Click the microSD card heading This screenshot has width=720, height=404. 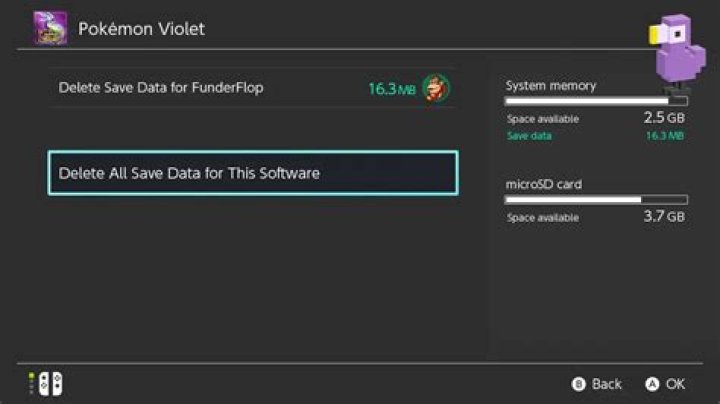(544, 184)
